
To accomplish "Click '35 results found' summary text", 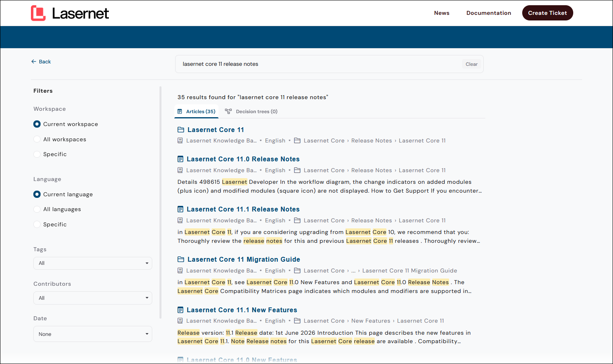I will pyautogui.click(x=253, y=98).
